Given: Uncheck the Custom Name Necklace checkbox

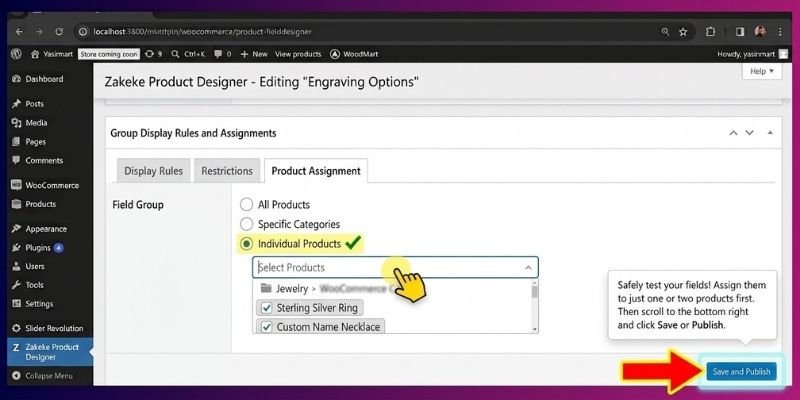Looking at the screenshot, I should coord(266,327).
